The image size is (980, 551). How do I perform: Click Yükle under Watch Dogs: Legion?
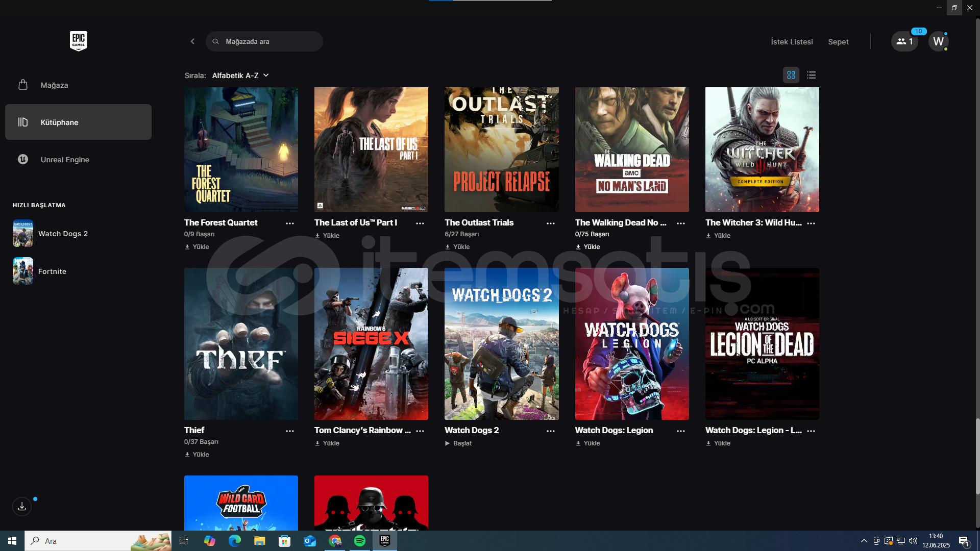click(587, 443)
